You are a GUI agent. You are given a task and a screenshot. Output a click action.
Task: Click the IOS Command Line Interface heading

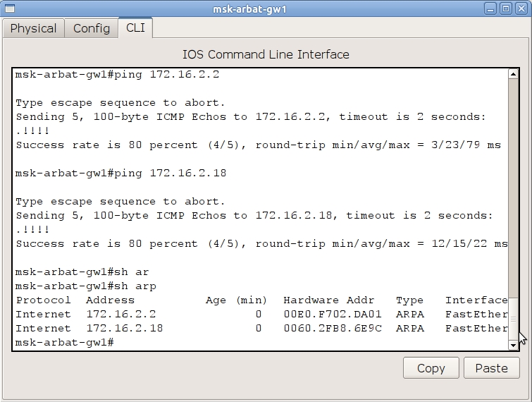coord(266,54)
